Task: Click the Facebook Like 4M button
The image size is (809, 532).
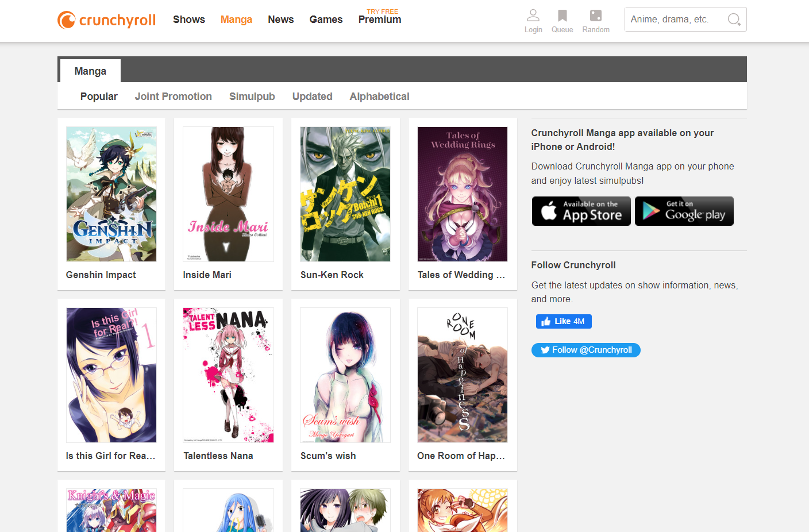Action: click(x=564, y=321)
